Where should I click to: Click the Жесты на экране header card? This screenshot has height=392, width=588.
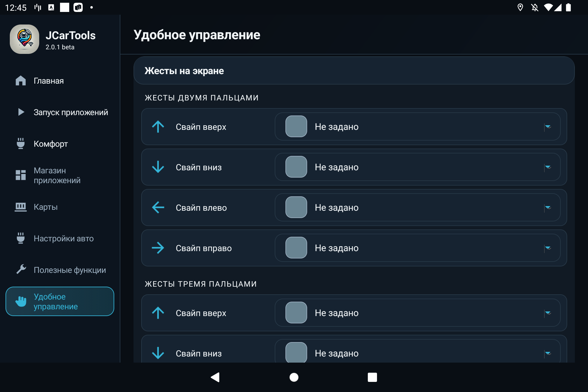click(x=354, y=71)
